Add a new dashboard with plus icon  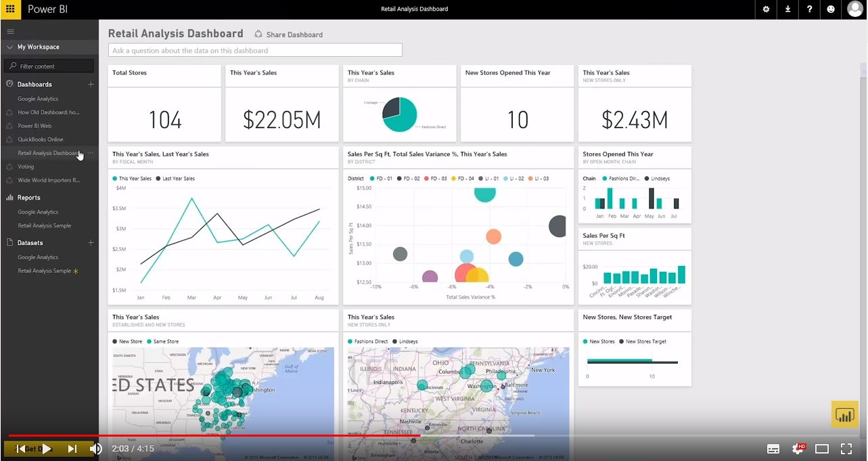point(91,85)
